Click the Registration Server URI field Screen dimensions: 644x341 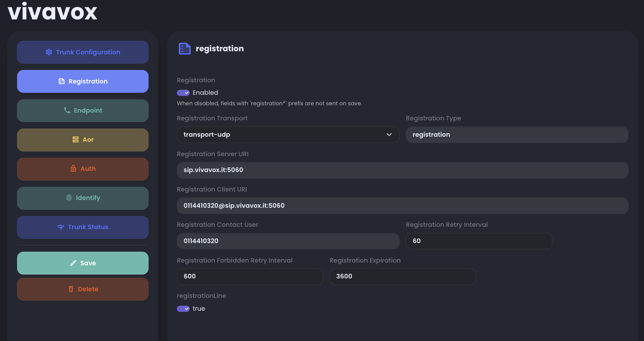tap(402, 170)
